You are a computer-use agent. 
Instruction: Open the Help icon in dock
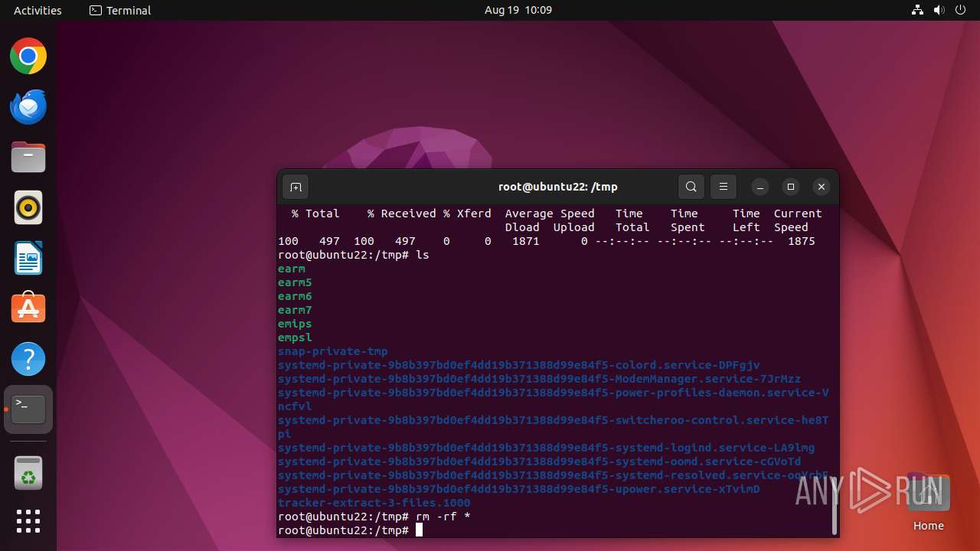(28, 359)
